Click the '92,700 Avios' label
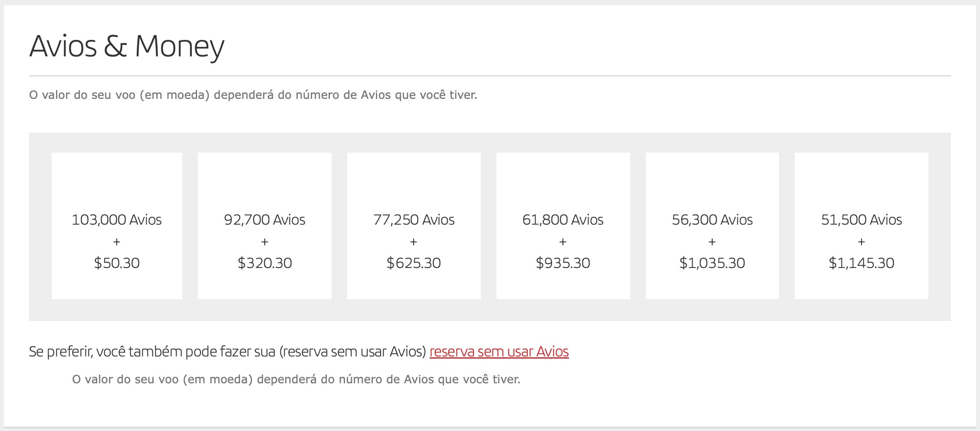 click(x=265, y=220)
